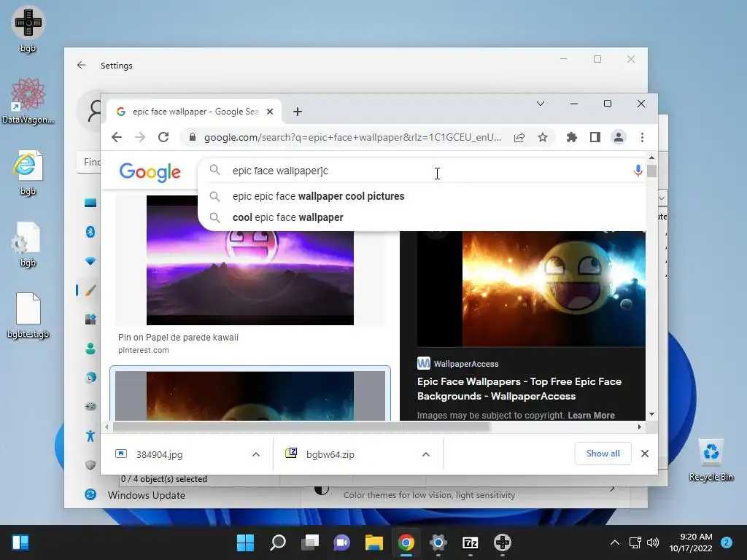Open Chrome tab search chevron

tap(541, 104)
